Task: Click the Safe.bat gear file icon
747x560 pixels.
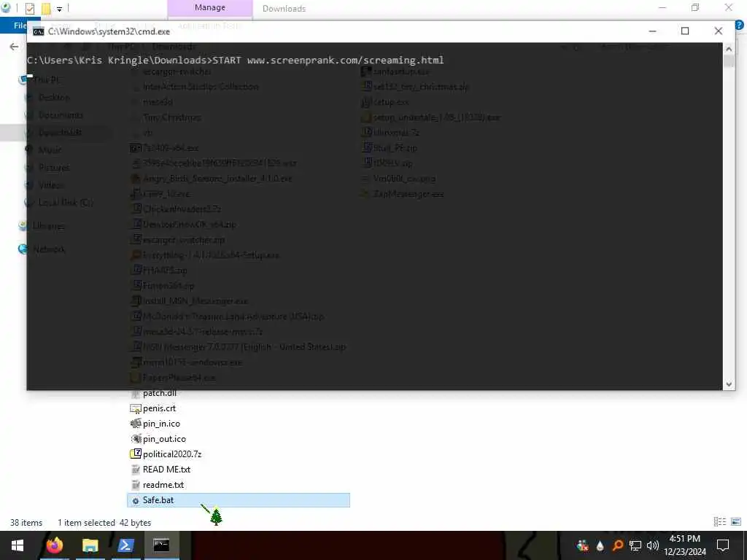Action: pos(135,500)
